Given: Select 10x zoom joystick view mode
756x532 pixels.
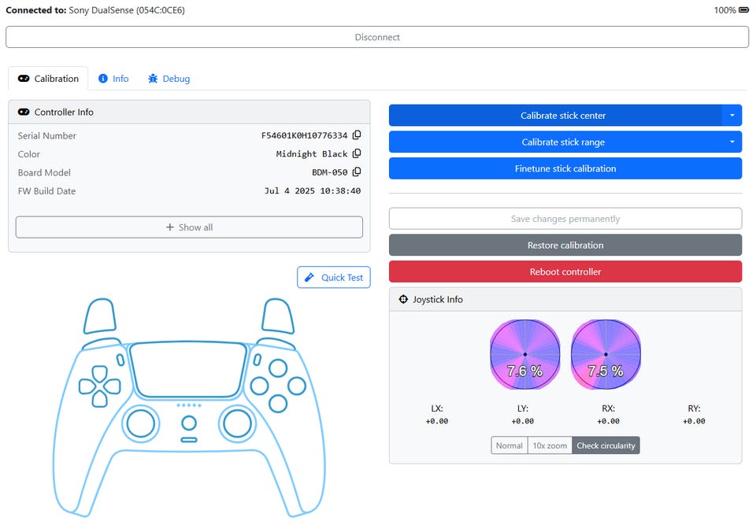Looking at the screenshot, I should click(x=550, y=445).
